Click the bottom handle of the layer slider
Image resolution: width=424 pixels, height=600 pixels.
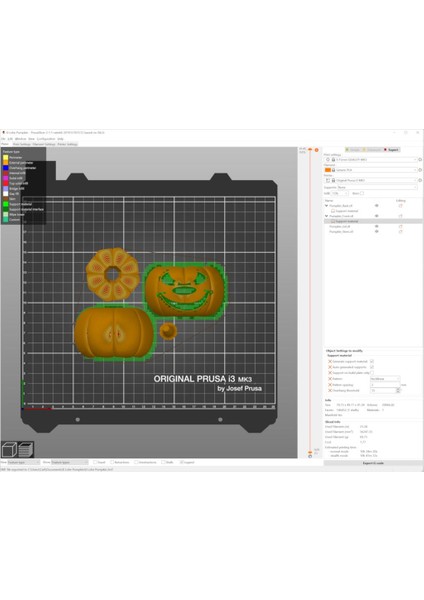coord(310,452)
